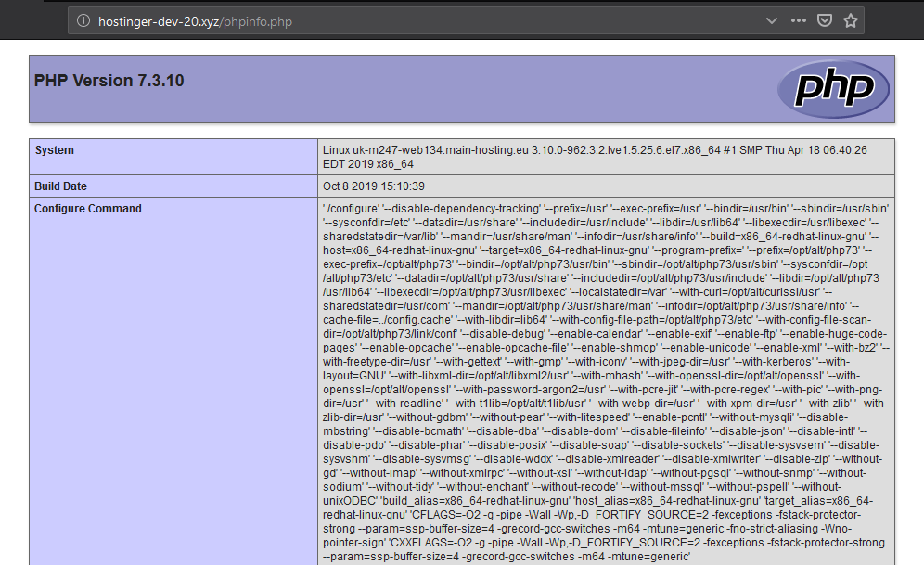Click the './configure' text in the command output

click(340, 207)
